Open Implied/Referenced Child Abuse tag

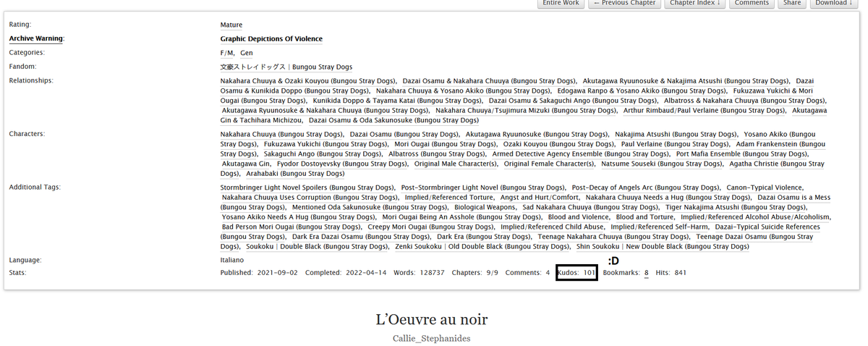click(x=553, y=227)
